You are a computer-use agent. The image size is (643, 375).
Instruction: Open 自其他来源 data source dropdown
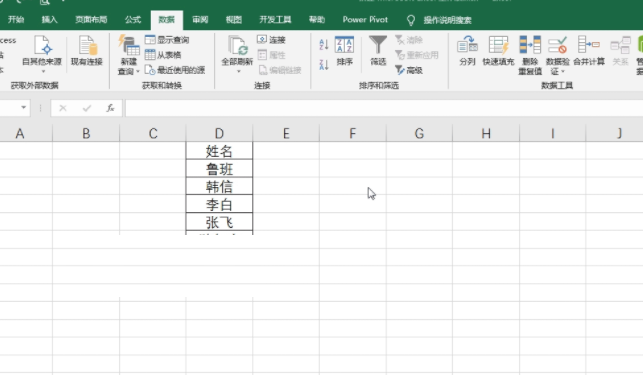click(x=42, y=54)
